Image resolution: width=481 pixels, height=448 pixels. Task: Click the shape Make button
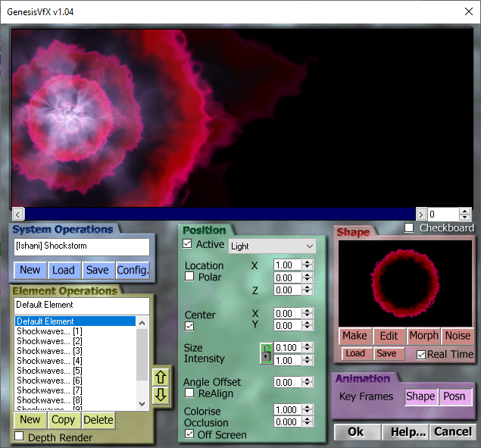355,336
